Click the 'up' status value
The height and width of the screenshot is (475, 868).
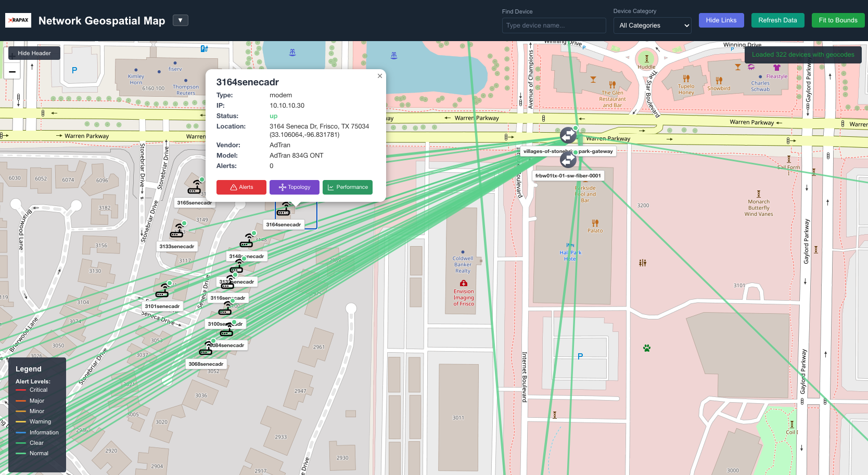274,116
